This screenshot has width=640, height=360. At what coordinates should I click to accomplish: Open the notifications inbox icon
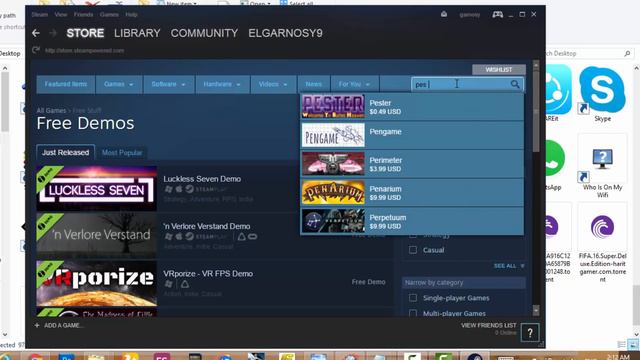click(x=444, y=14)
